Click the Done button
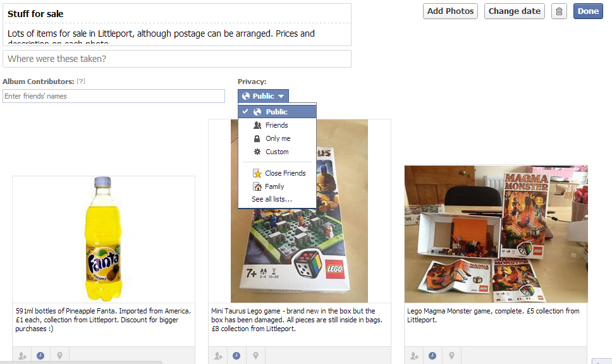Screen dimensions: 612x364 (x=588, y=11)
